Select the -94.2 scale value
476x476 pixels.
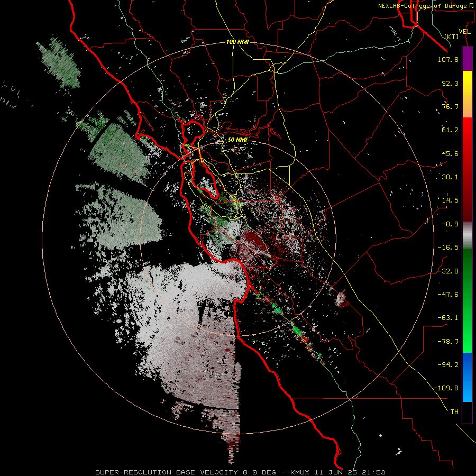[448, 365]
